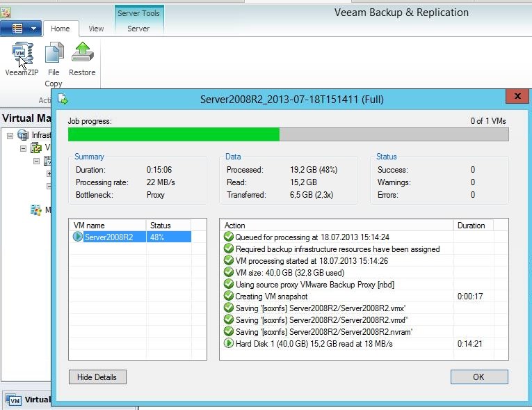Click the 0:00:17 duration value
The height and width of the screenshot is (410, 532).
470,297
